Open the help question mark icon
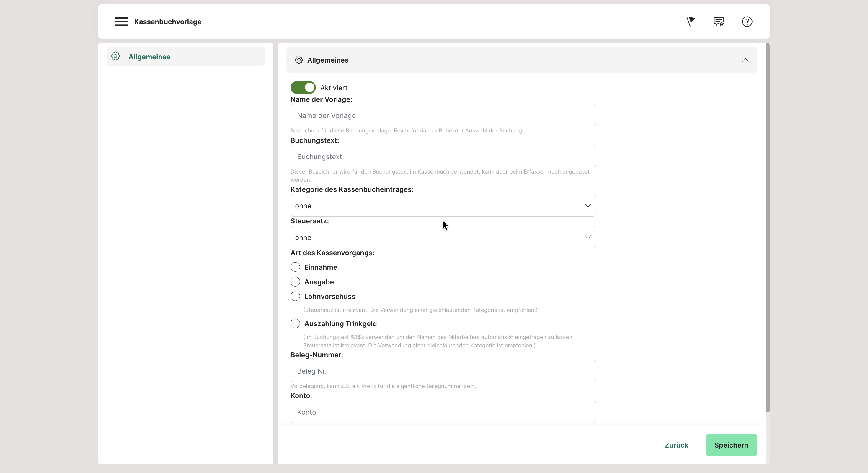Viewport: 868px width, 473px height. pyautogui.click(x=747, y=22)
